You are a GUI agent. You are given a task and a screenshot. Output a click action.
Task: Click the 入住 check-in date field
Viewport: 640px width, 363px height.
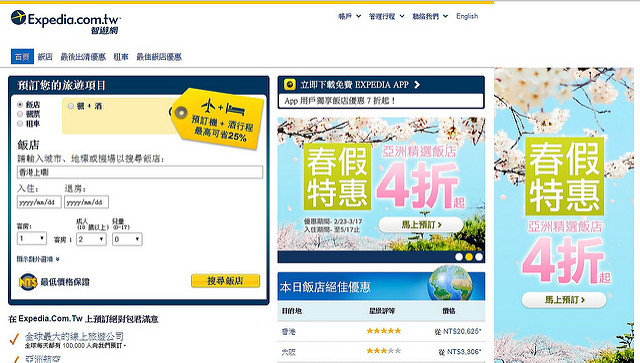click(39, 202)
